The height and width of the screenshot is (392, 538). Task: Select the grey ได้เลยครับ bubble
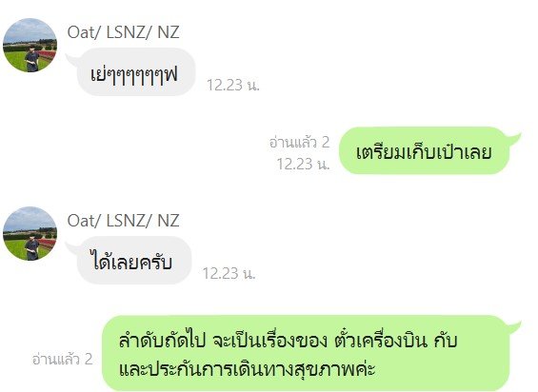coord(134,261)
